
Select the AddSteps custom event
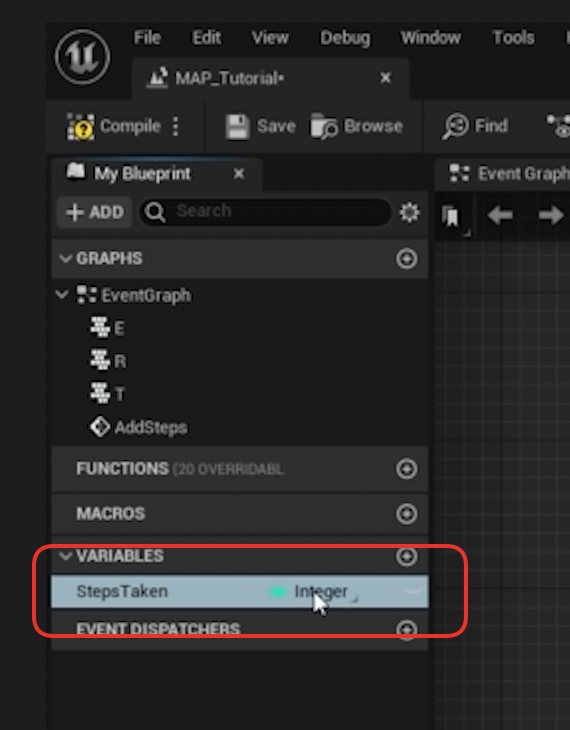coord(139,427)
